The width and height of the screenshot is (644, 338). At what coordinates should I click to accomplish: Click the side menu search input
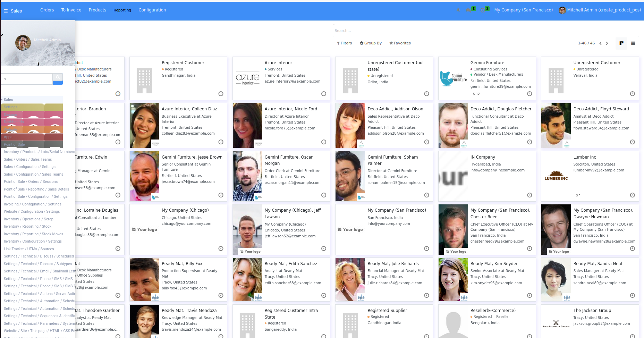(x=27, y=79)
